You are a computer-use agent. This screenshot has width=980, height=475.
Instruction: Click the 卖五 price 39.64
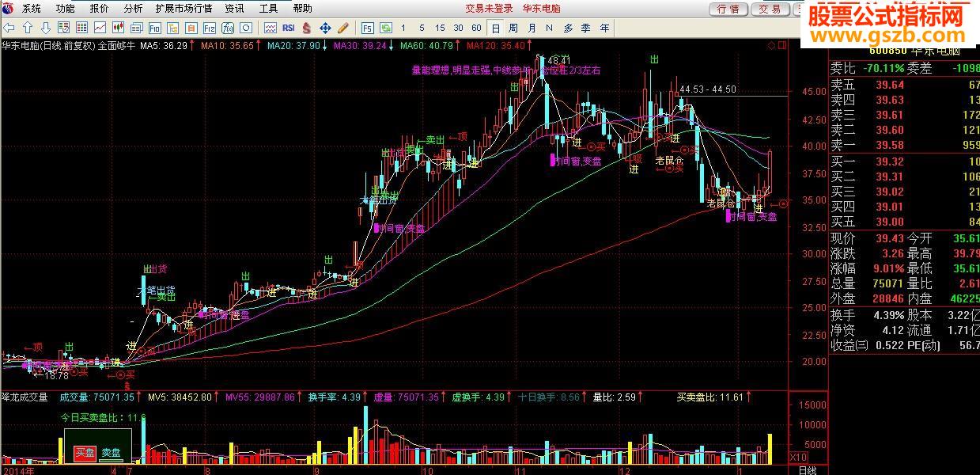[x=890, y=85]
